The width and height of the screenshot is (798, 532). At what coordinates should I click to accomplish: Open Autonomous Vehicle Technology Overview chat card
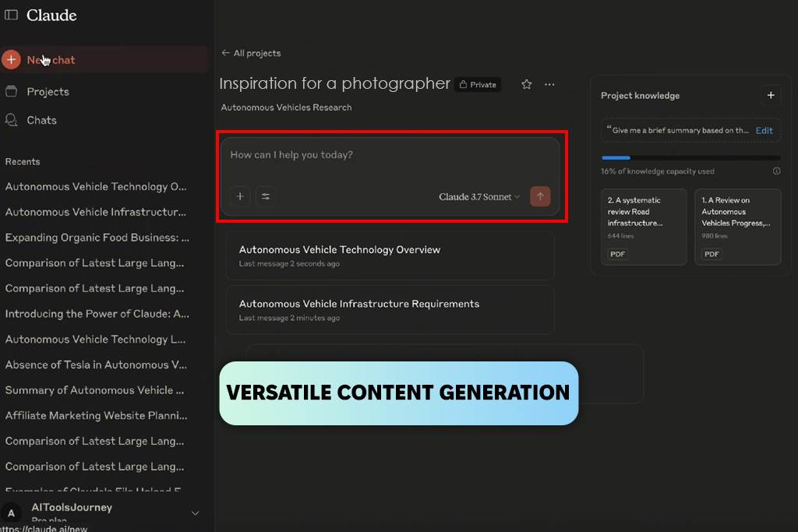coord(390,255)
